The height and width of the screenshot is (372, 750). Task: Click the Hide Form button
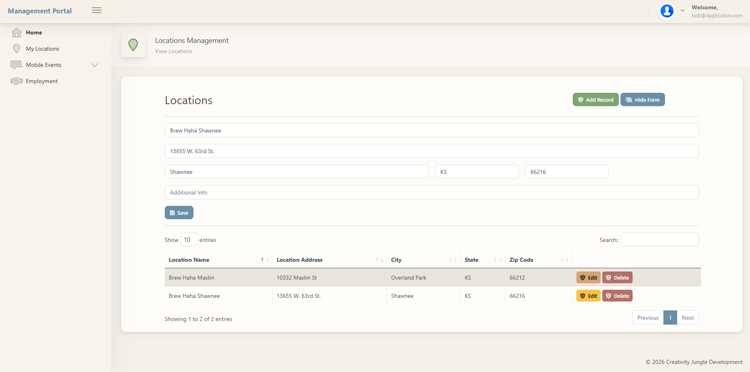click(642, 99)
